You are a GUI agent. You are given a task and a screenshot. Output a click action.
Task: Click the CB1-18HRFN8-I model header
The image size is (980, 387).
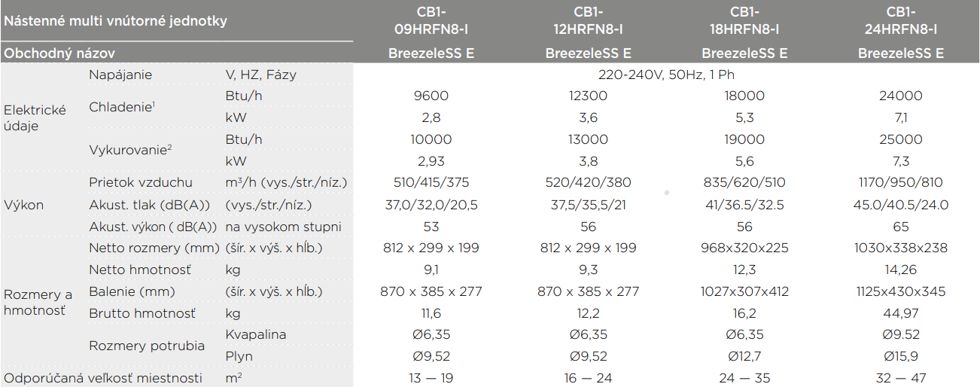point(744,21)
